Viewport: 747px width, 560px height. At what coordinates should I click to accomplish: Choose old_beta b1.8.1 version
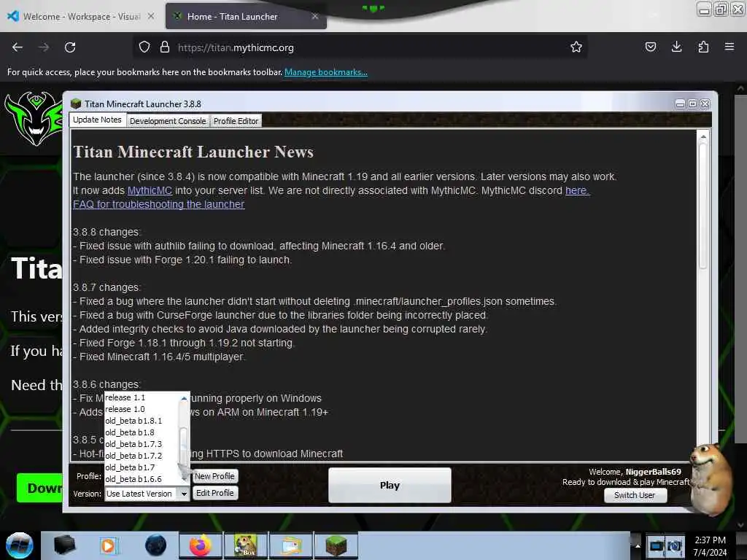(x=141, y=421)
